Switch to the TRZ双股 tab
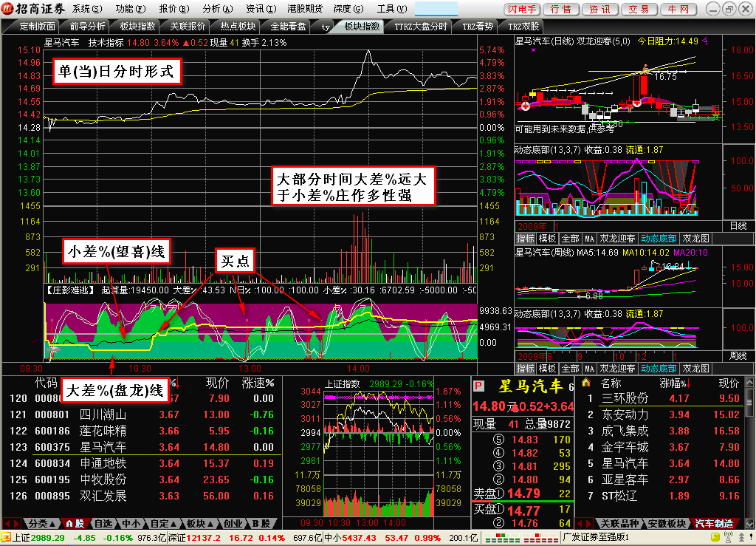 523,27
